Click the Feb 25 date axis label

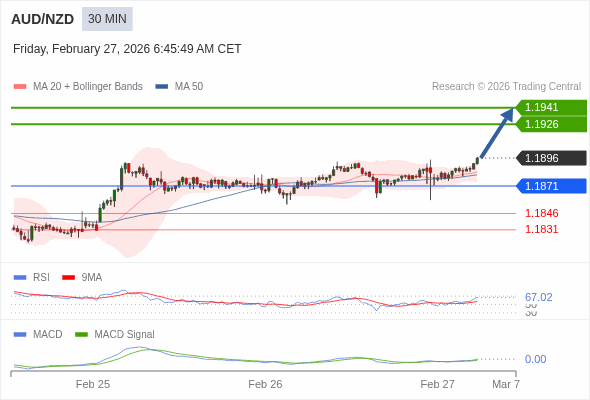(93, 384)
